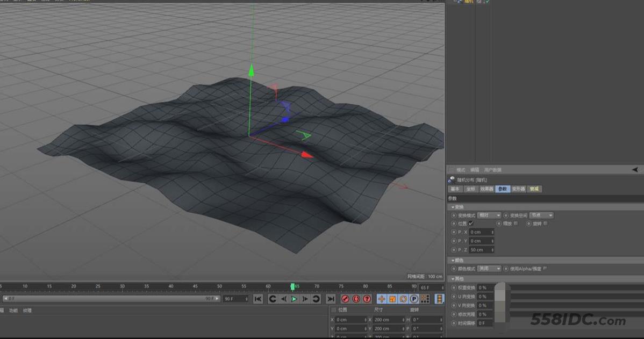Click the red Record Active Objects key icon
The width and height of the screenshot is (644, 339).
[x=346, y=299]
